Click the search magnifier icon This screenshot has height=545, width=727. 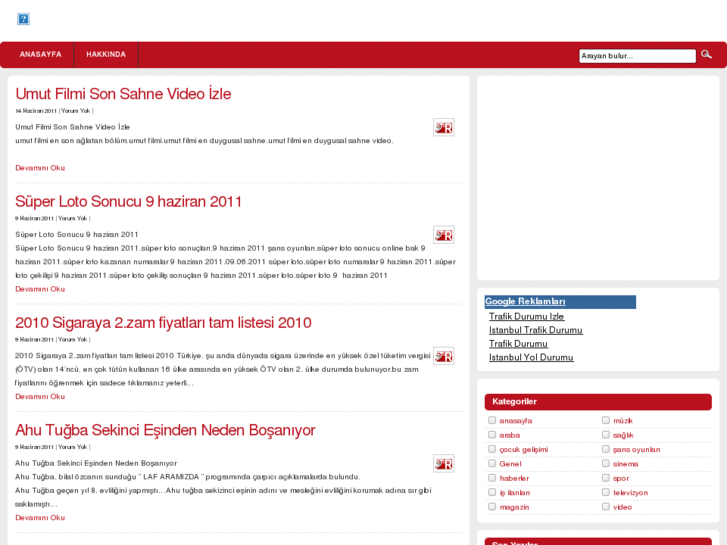coord(706,55)
